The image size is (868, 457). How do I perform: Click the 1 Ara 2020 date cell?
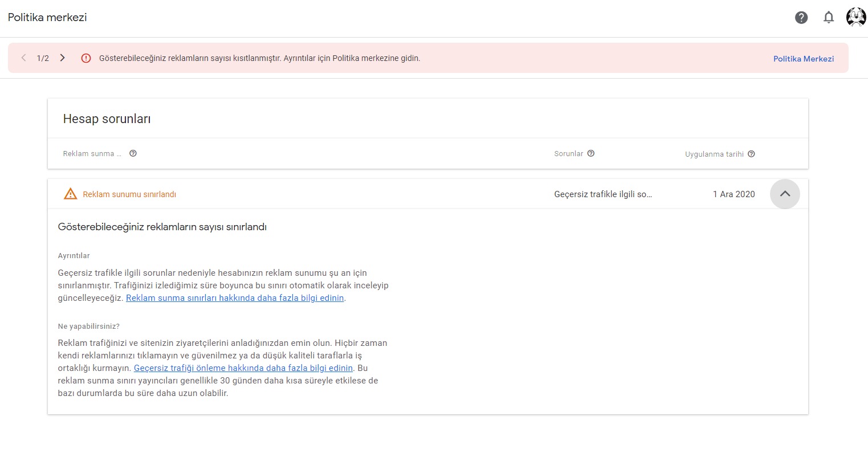click(734, 194)
